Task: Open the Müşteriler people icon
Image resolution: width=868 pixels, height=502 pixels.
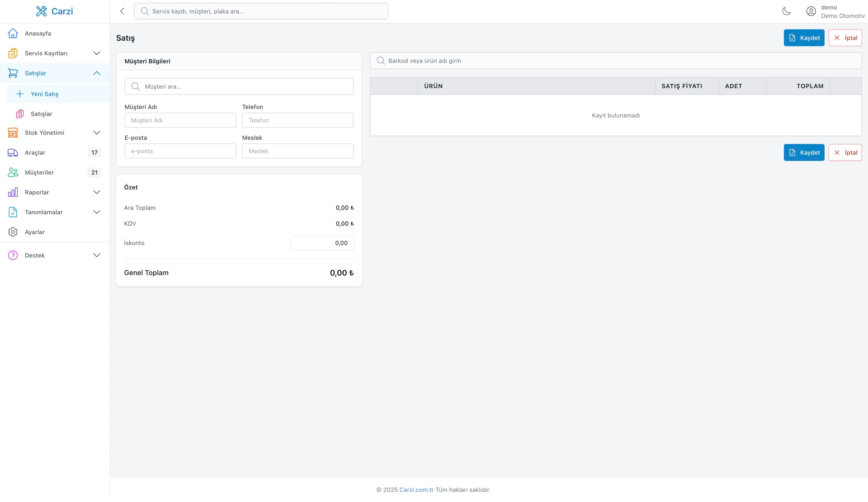Action: click(13, 172)
